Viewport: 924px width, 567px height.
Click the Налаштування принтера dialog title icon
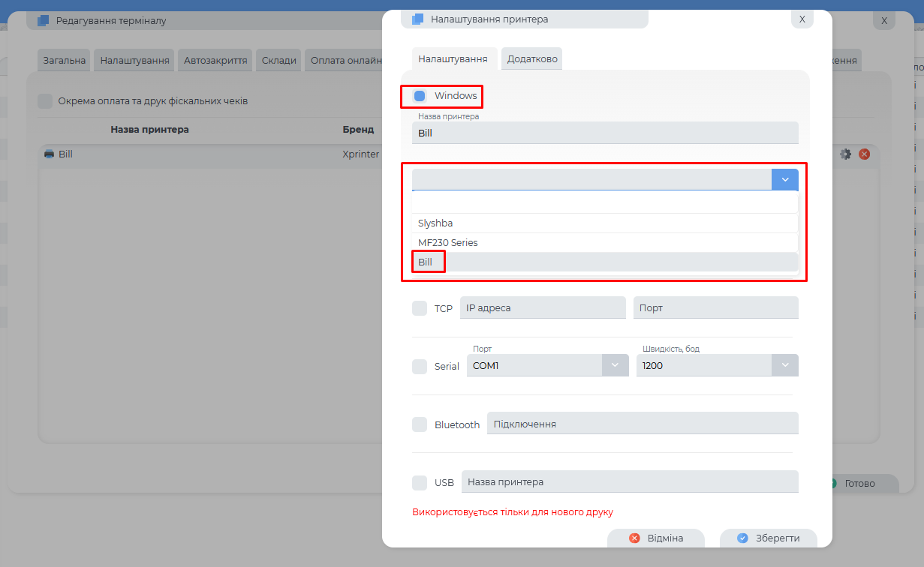(417, 19)
